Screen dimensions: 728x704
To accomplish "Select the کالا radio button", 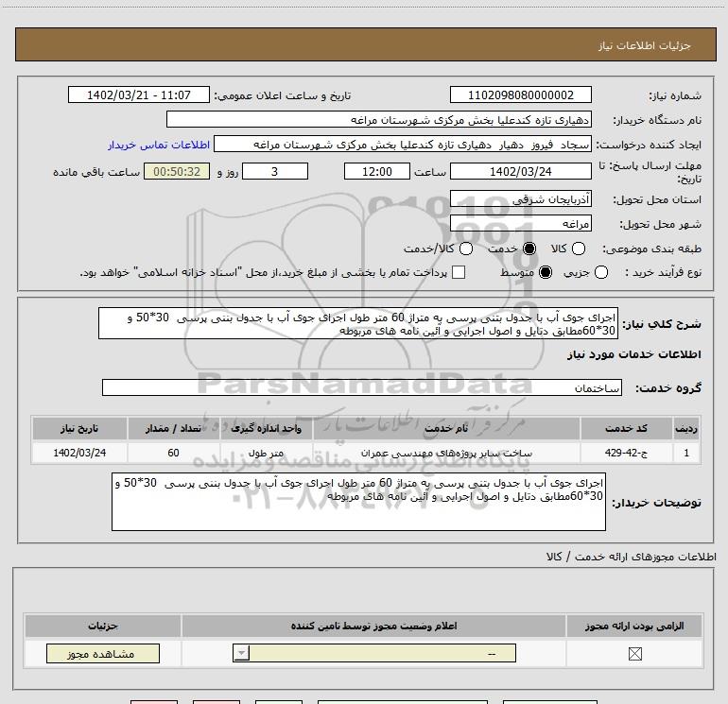I will 579,249.
